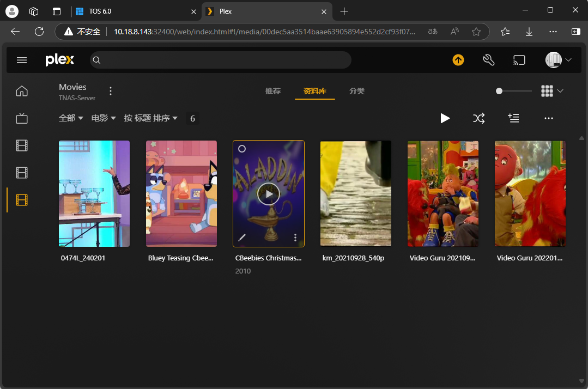588x389 pixels.
Task: Open the Live TV sidebar icon
Action: (x=22, y=118)
